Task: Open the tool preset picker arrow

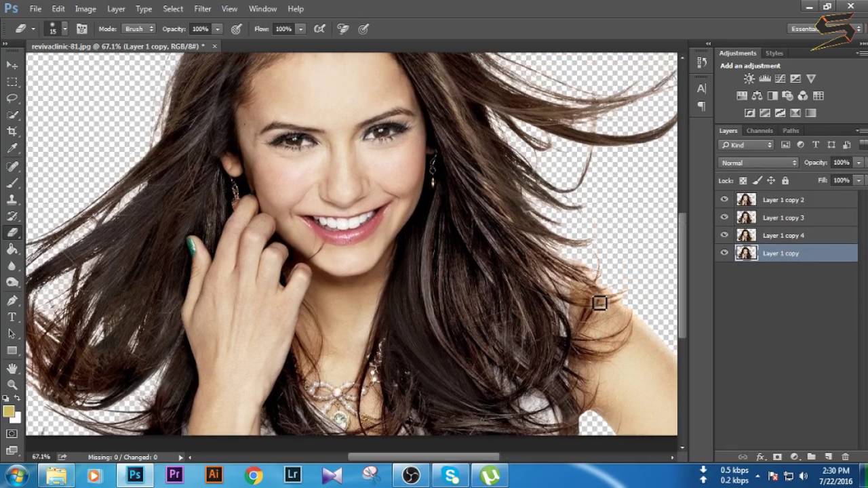Action: tap(33, 29)
